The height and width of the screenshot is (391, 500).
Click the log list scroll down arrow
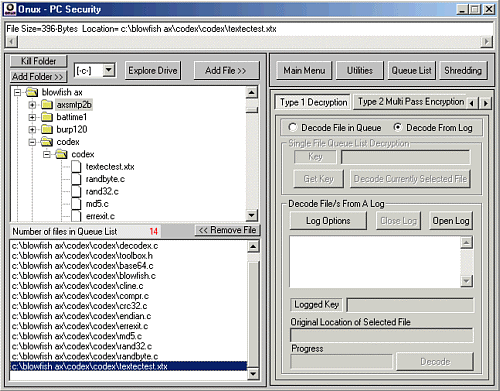coord(466,281)
